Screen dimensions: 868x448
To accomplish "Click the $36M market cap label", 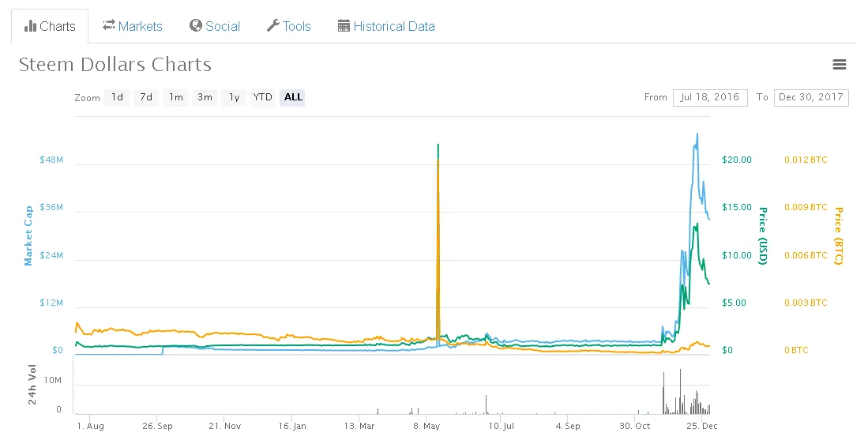I will (x=51, y=207).
